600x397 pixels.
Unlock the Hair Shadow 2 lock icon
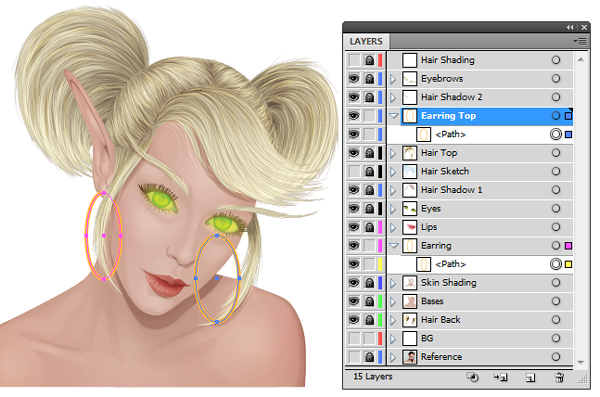click(x=369, y=97)
